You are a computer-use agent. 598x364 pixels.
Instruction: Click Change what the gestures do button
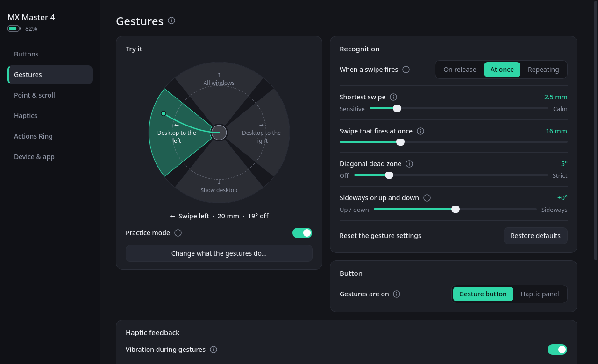coord(219,253)
